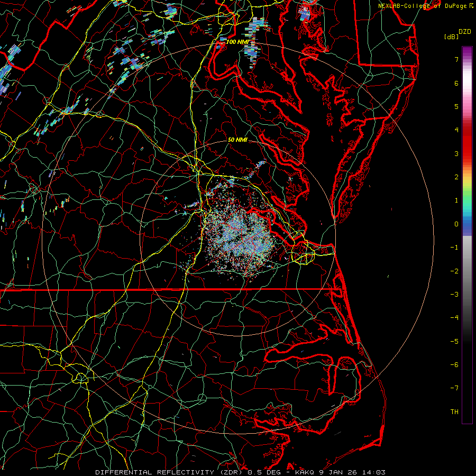Image resolution: width=476 pixels, height=476 pixels.
Task: Select the 0 dB value on legend
Action: coord(456,224)
